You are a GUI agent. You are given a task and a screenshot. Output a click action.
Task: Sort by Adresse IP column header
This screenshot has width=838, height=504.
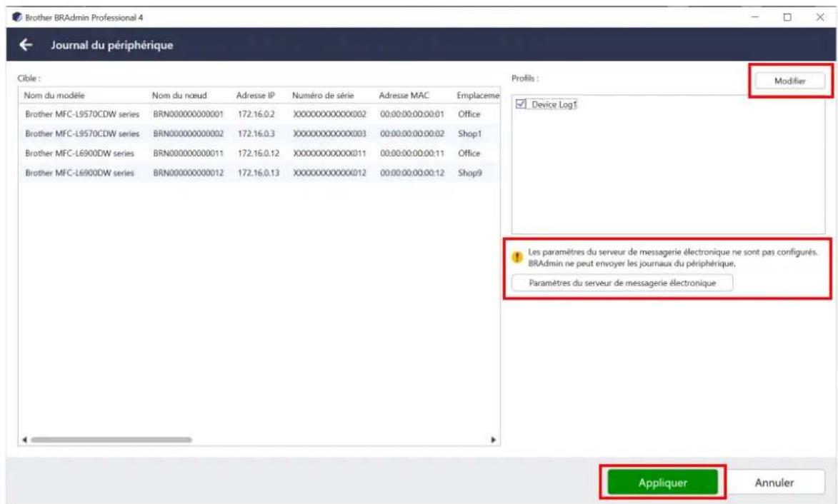tap(256, 96)
